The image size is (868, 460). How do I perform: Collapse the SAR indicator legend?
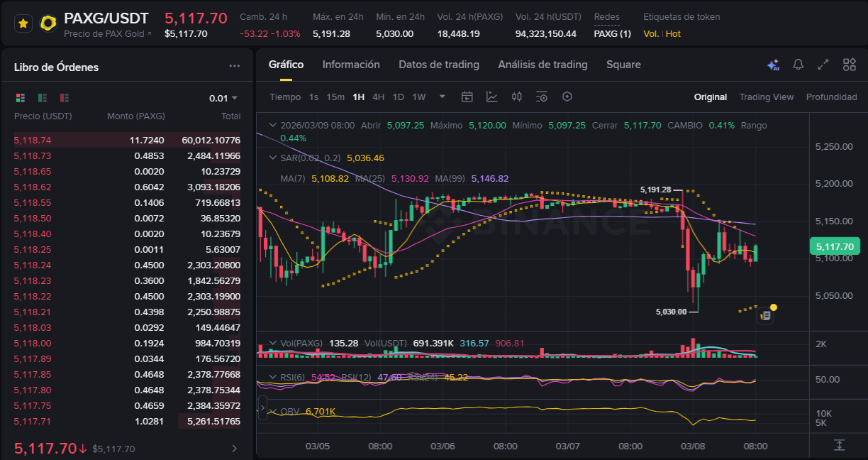[x=273, y=158]
